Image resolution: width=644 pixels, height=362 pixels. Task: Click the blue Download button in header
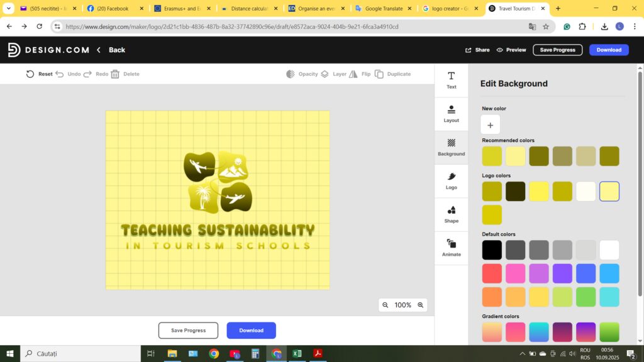pos(608,50)
